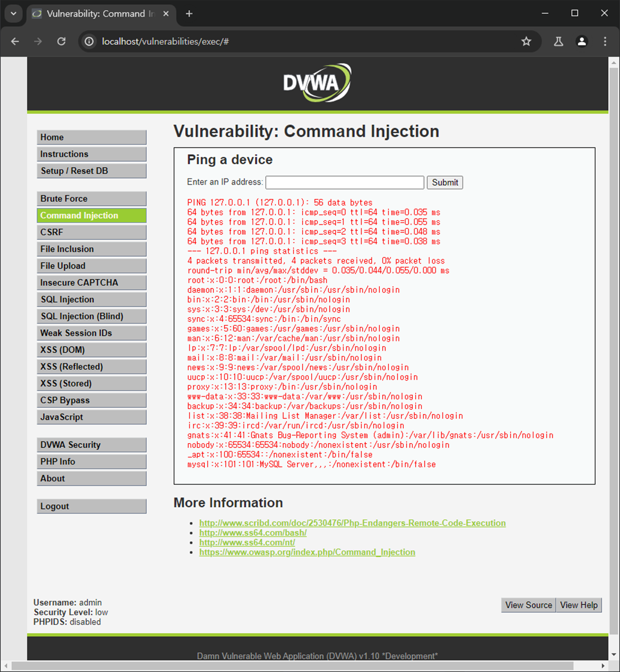The image size is (620, 672).
Task: Reload the page with refresh icon
Action: [62, 42]
